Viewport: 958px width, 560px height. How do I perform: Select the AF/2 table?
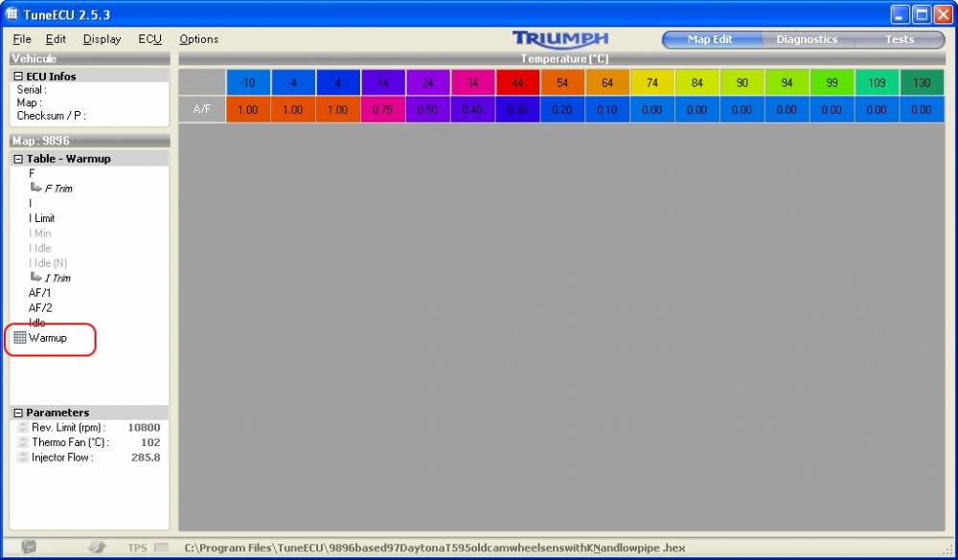point(40,308)
